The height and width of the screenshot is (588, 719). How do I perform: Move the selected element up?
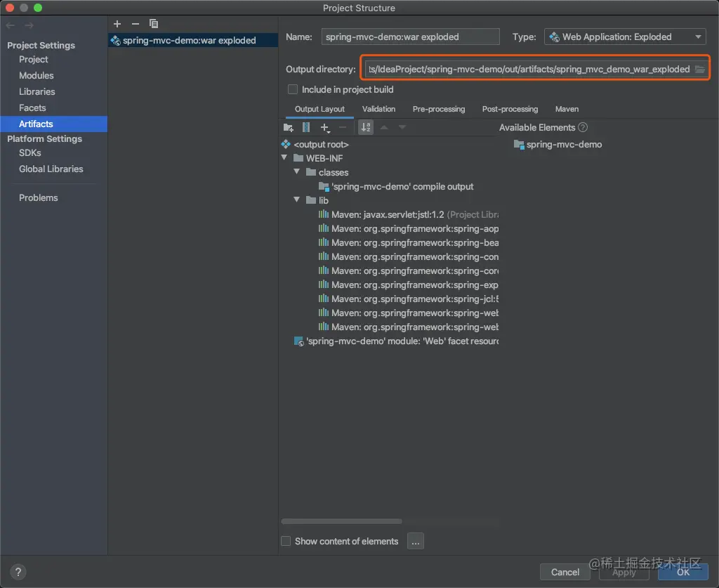pyautogui.click(x=384, y=128)
